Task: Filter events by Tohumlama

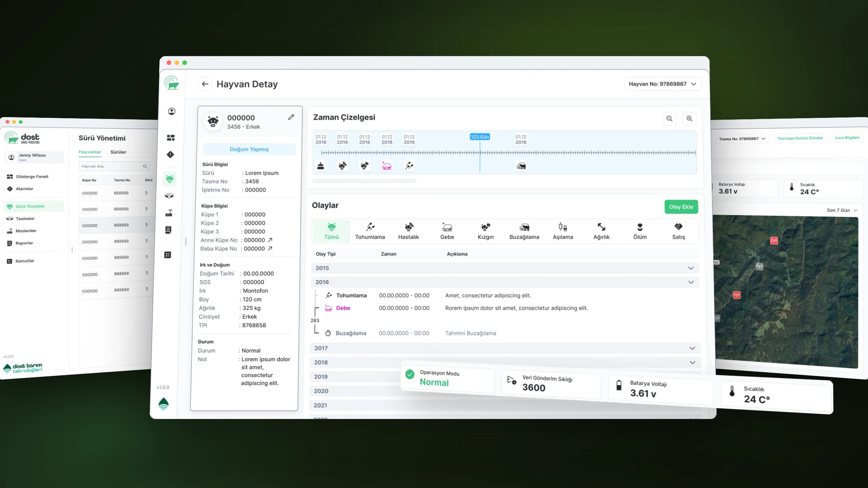Action: pos(370,231)
